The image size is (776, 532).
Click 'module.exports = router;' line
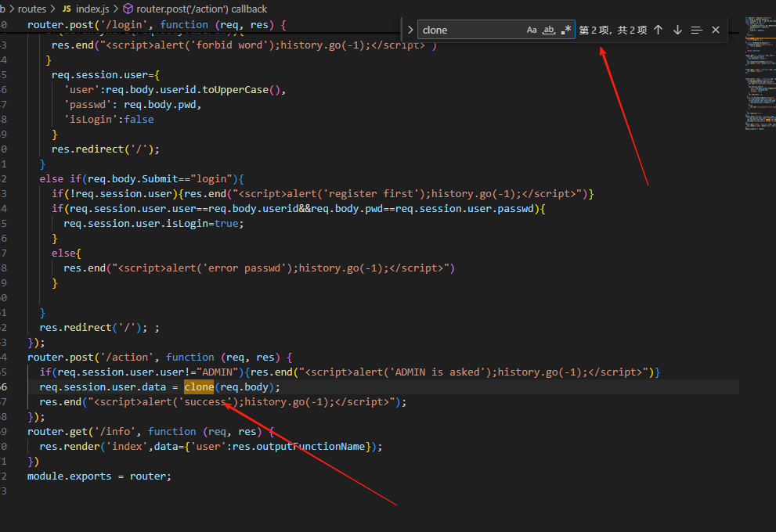coord(99,476)
